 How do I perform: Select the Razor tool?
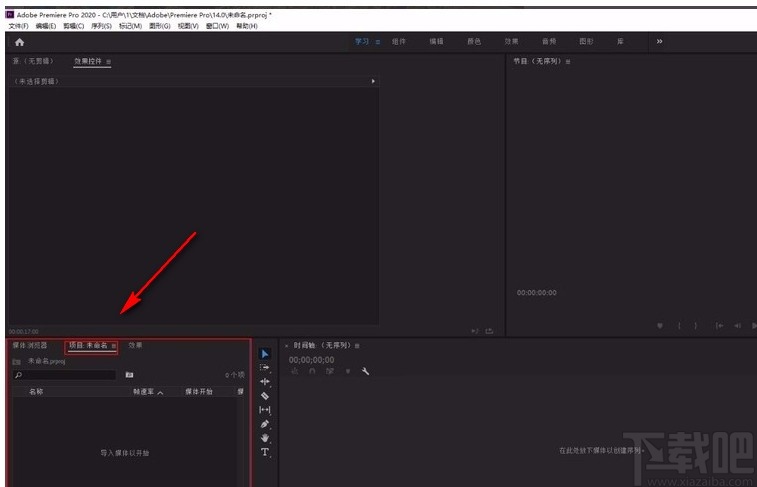tap(265, 396)
